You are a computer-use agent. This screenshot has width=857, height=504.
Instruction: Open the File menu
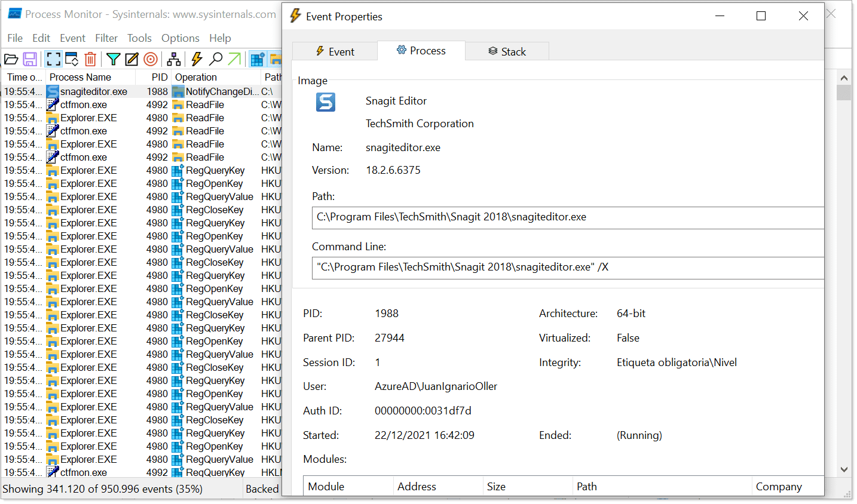(15, 38)
